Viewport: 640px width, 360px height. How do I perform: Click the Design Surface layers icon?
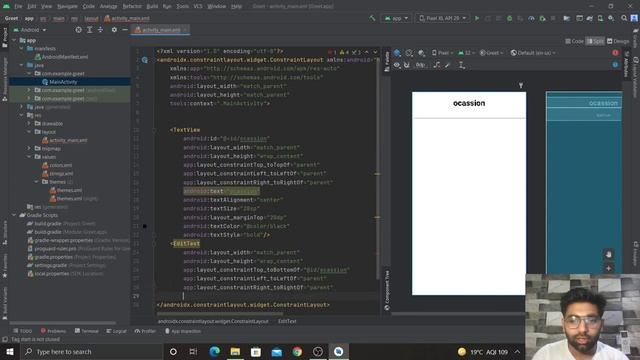397,53
